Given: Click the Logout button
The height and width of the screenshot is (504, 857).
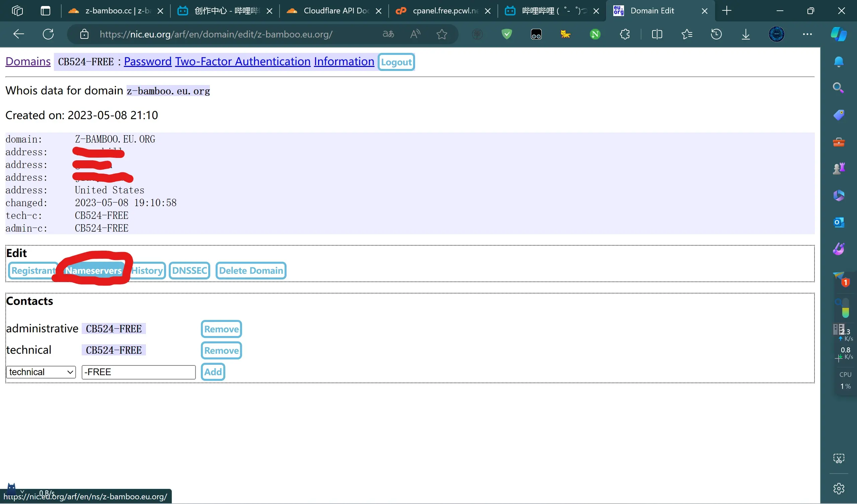Looking at the screenshot, I should click(397, 61).
